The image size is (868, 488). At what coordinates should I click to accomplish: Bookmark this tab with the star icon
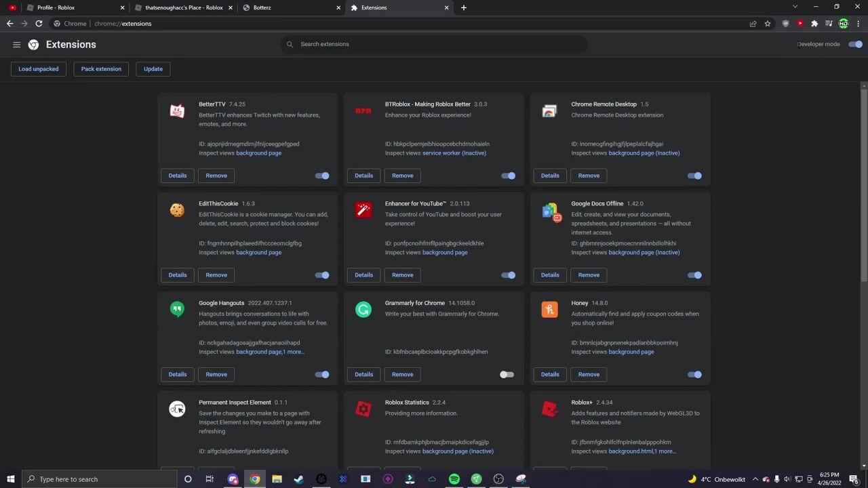pos(768,24)
